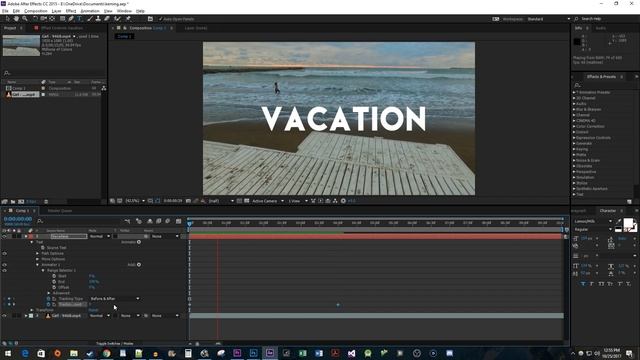Open the Effect menu

[x=71, y=11]
